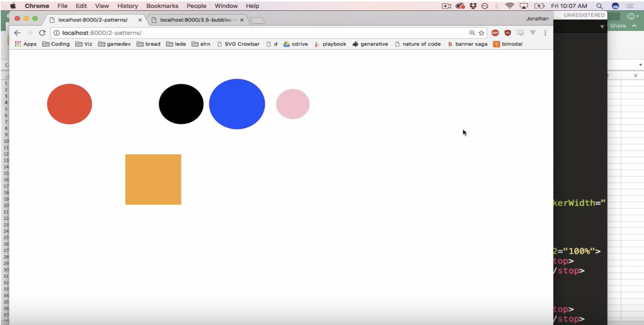Open the Wi-Fi status menu
This screenshot has height=325, width=644.
(509, 6)
